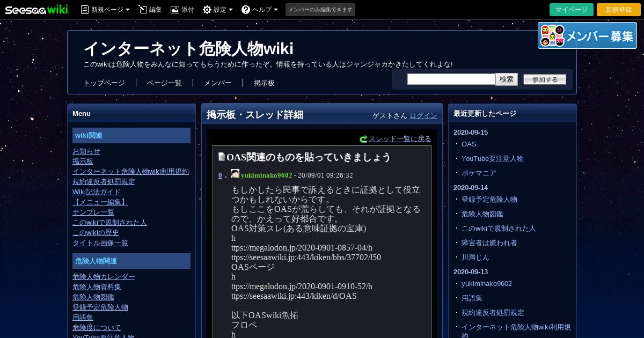
Task: Open 危険人物図鑑 in recent updates
Action: coord(482,214)
